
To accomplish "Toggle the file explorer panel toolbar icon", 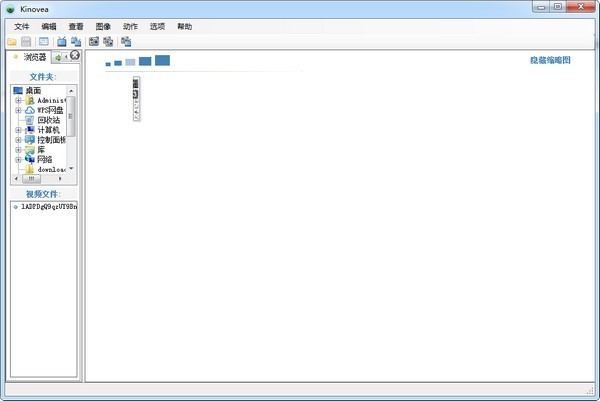I will click(x=44, y=41).
